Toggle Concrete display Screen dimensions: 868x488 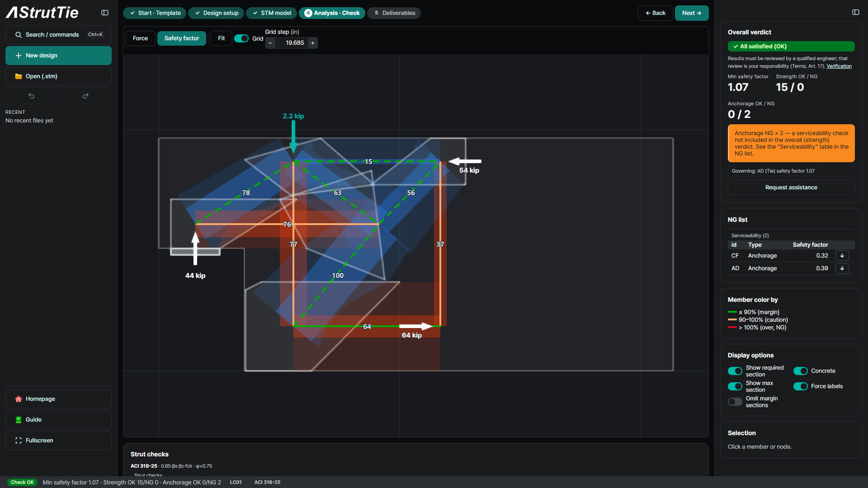click(801, 371)
